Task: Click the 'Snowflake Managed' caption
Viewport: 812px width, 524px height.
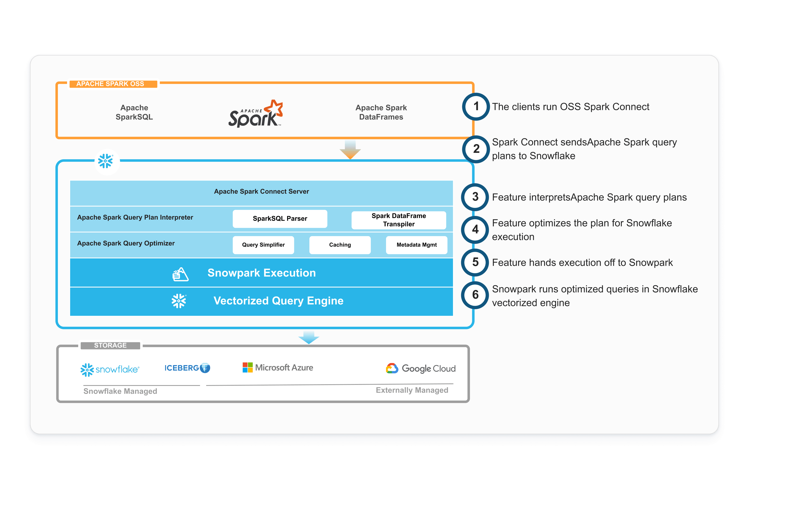Action: click(x=120, y=391)
